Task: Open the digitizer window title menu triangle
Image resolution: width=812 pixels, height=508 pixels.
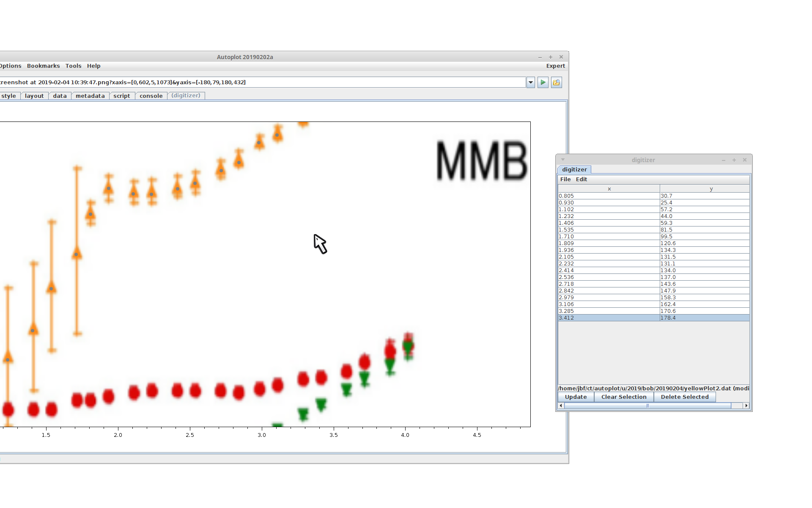Action: (563, 160)
